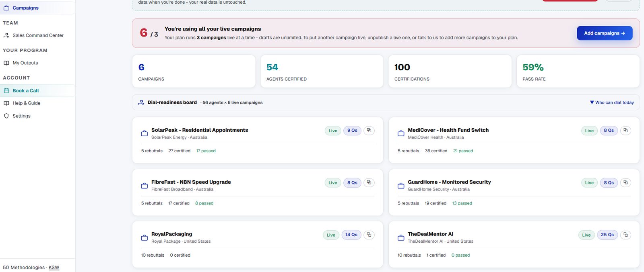The image size is (644, 272).
Task: Open Campaigns in the sidebar
Action: click(37, 8)
